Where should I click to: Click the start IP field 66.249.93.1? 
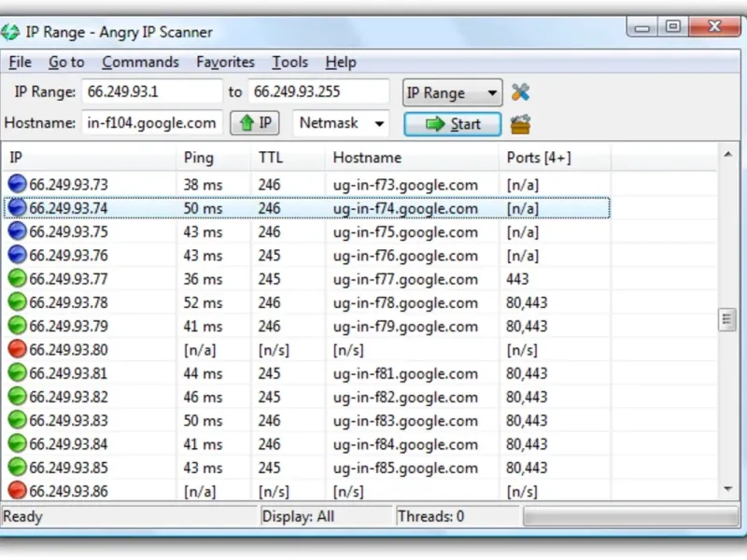point(152,91)
